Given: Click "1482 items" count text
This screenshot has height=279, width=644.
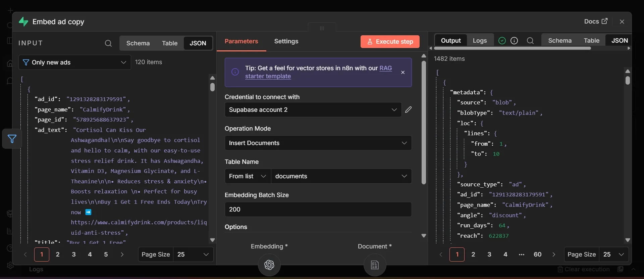Looking at the screenshot, I should (x=449, y=59).
